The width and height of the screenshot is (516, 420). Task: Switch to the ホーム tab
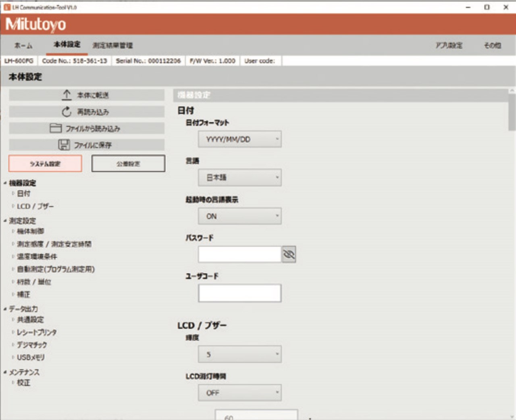point(23,45)
